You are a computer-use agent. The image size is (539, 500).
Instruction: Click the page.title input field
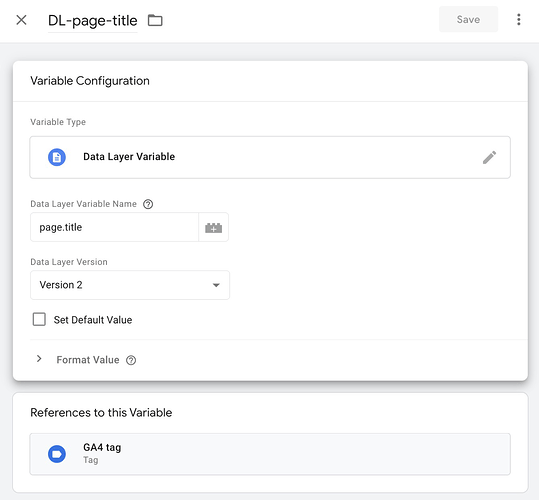pyautogui.click(x=114, y=227)
